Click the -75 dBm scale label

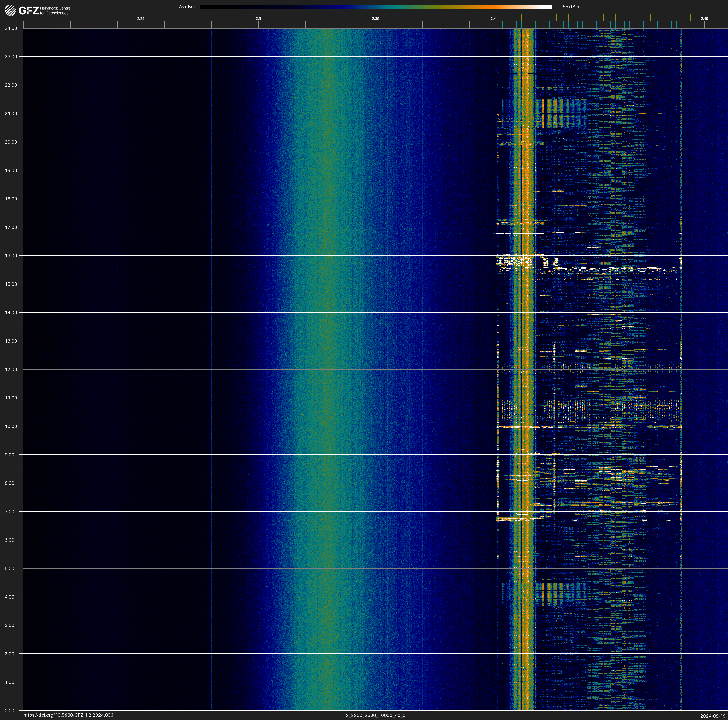point(186,7)
